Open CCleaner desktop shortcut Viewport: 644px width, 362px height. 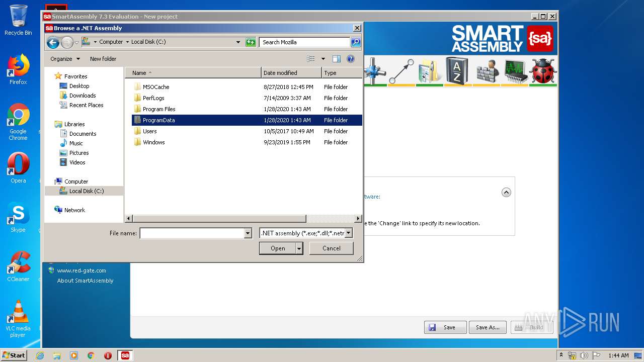coord(18,266)
